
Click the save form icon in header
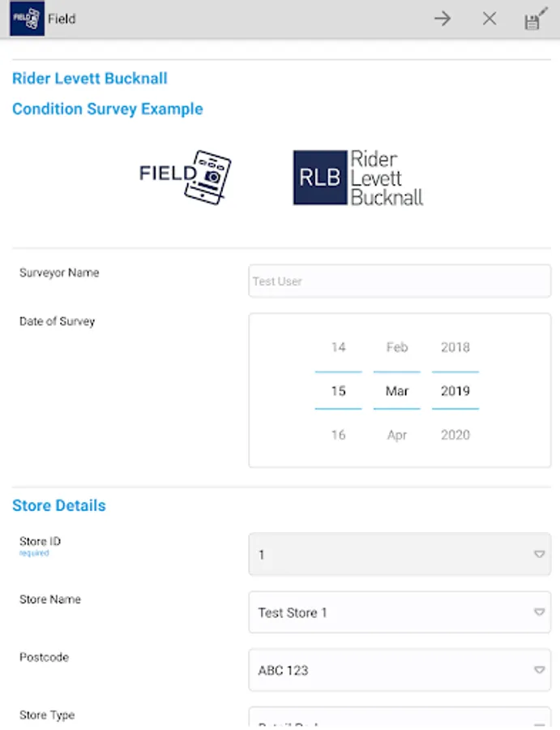tap(535, 19)
